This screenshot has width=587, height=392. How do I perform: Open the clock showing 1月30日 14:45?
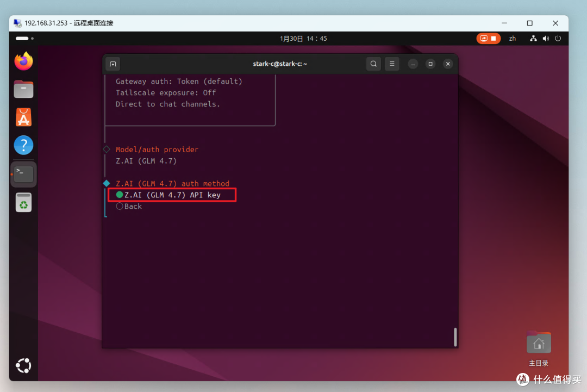[303, 39]
